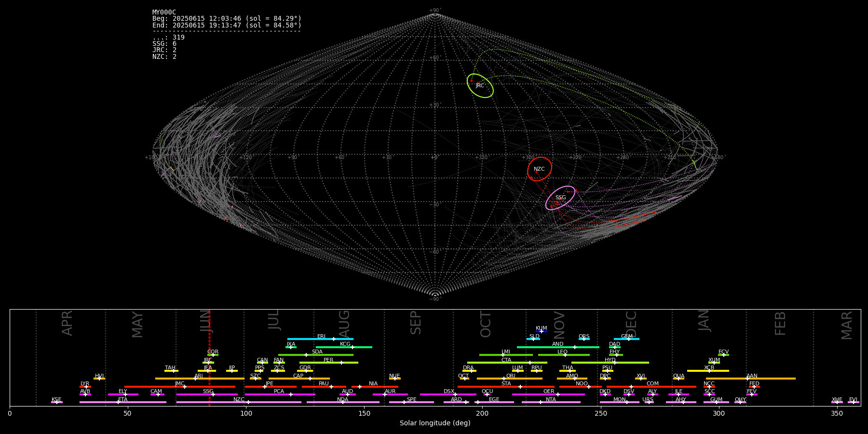Click the red COM shower bar
The image size is (868, 434).
coord(652,386)
